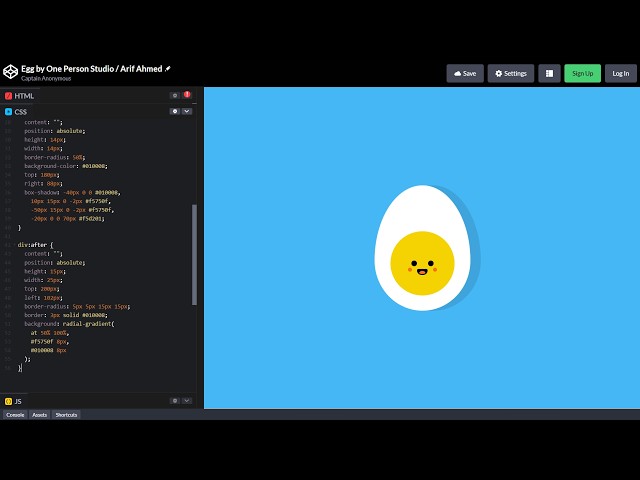640x480 pixels.
Task: Click the 'div:after {' selector line
Action: 35,245
